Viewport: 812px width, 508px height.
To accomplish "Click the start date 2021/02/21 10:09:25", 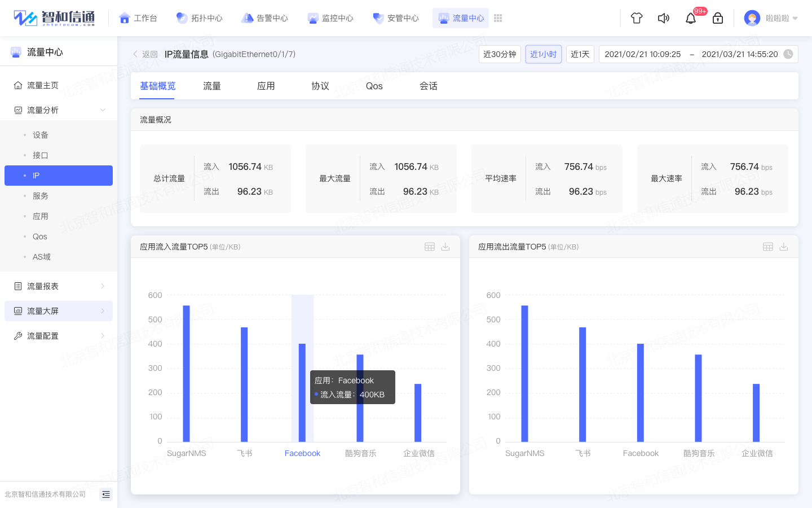I will coord(643,54).
